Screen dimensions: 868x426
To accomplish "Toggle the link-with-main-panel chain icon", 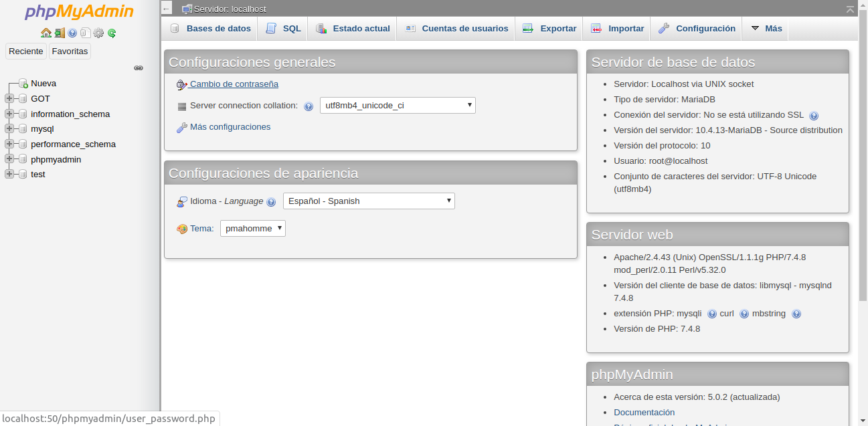I will (x=139, y=68).
